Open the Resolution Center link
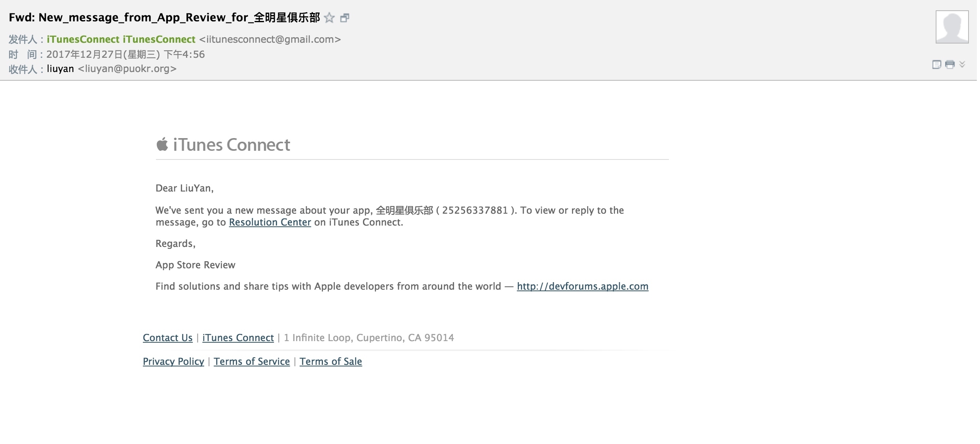Screen dimensions: 980x444 [x=270, y=222]
